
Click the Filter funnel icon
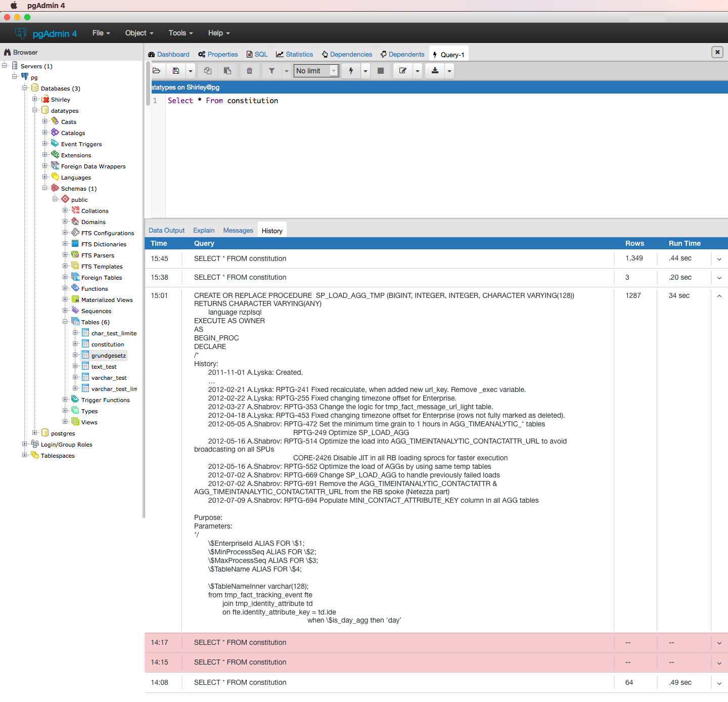[271, 71]
